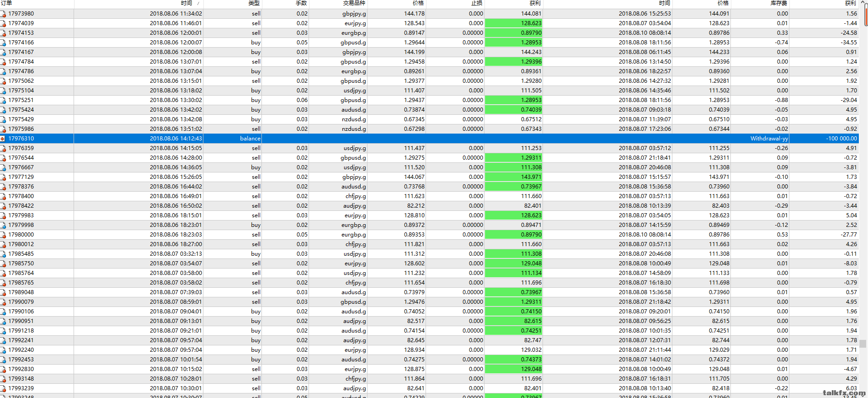Click close time 2018.08.07 12:07:31
This screenshot has height=398, width=868.
click(645, 340)
